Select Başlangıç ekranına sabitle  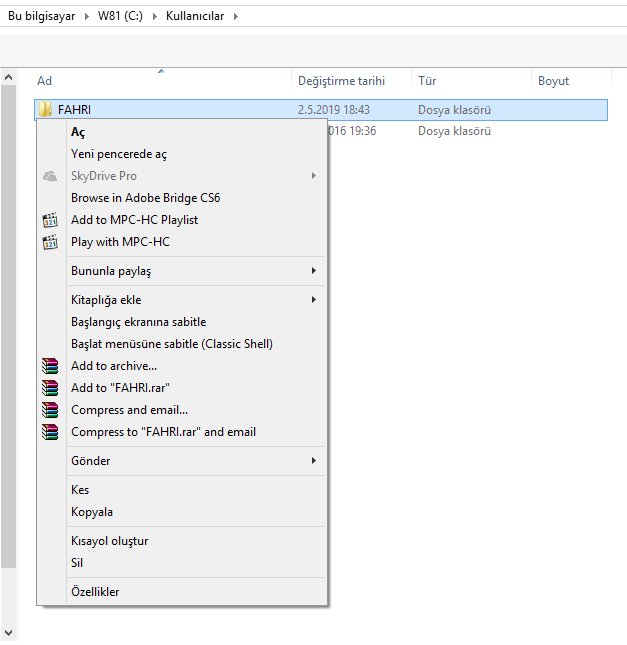(182, 322)
